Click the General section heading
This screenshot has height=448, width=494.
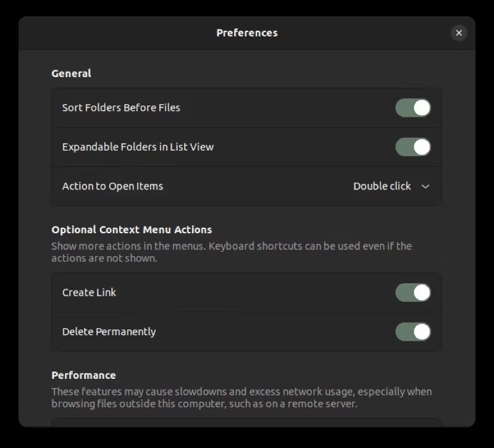71,73
